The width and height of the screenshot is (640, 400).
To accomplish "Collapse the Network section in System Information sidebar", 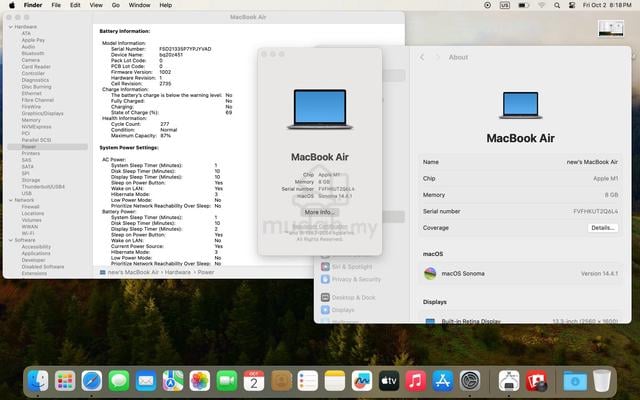I will point(11,200).
